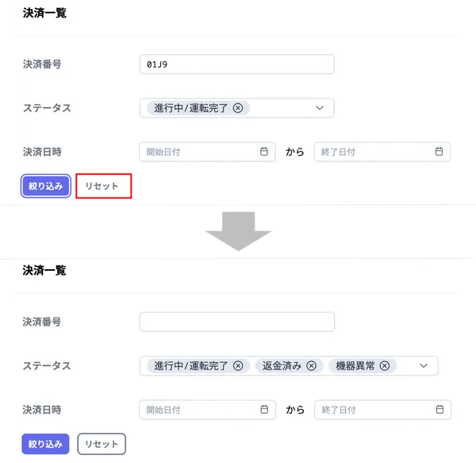Open calendar icon in upper 終了日付 field
This screenshot has width=476, height=463.
439,152
